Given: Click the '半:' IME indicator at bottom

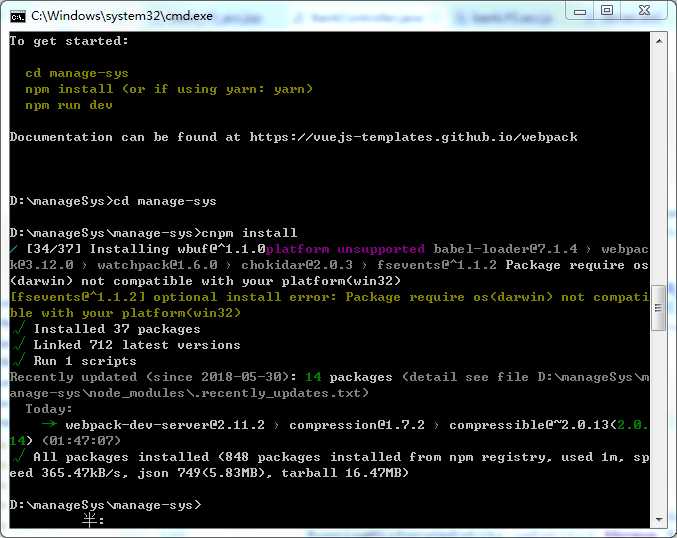Looking at the screenshot, I should pos(93,520).
